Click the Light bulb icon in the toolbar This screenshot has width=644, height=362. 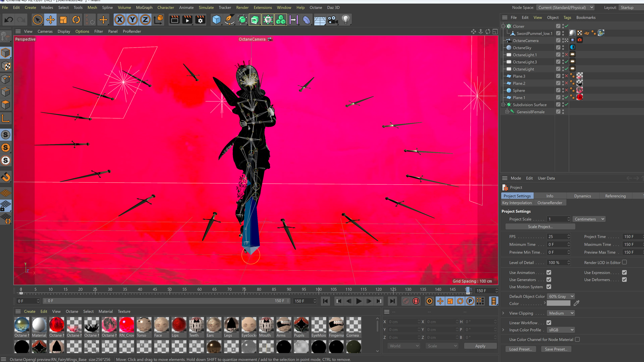[345, 20]
